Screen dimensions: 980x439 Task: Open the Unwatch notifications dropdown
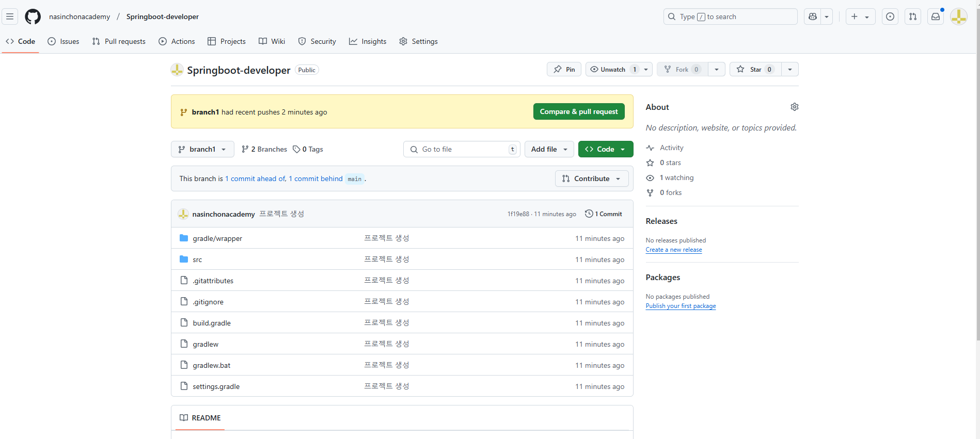tap(619, 69)
